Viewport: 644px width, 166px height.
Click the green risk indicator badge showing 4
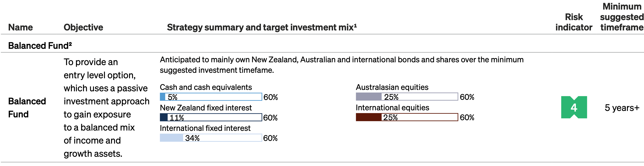[x=574, y=107]
